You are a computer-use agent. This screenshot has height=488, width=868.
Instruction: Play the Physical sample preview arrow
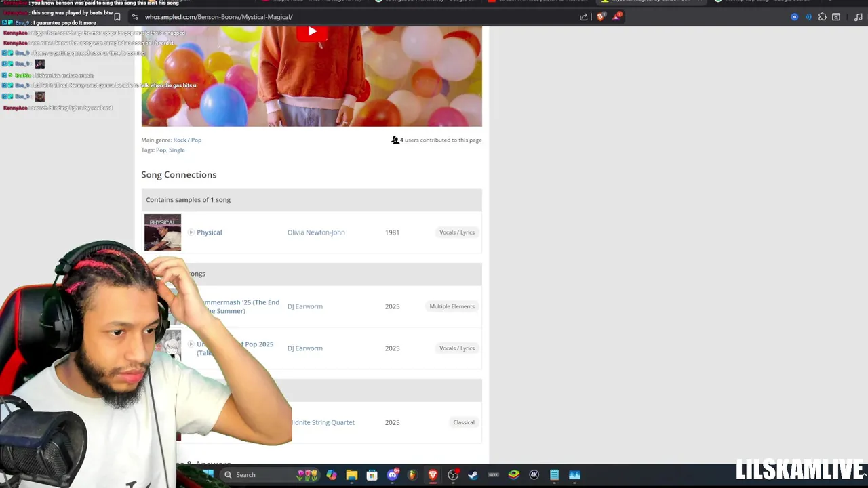coord(191,232)
